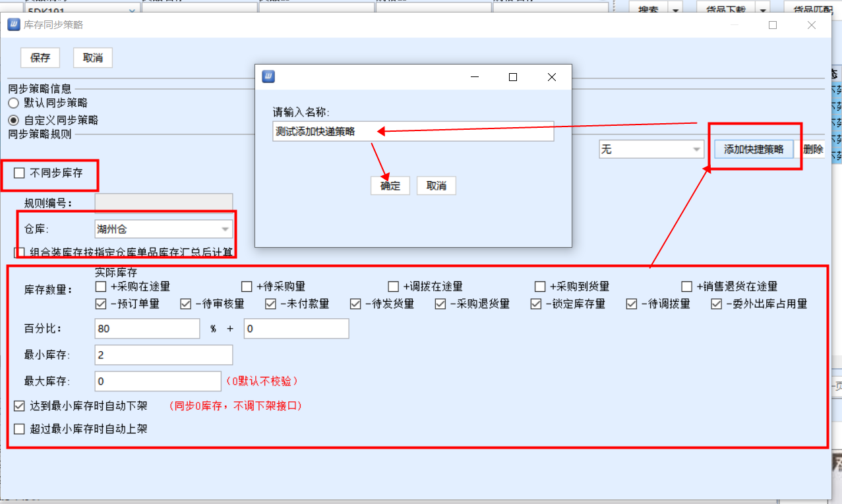The height and width of the screenshot is (504, 842).
Task: Click the 请输入名称 text field
Action: pyautogui.click(x=413, y=131)
